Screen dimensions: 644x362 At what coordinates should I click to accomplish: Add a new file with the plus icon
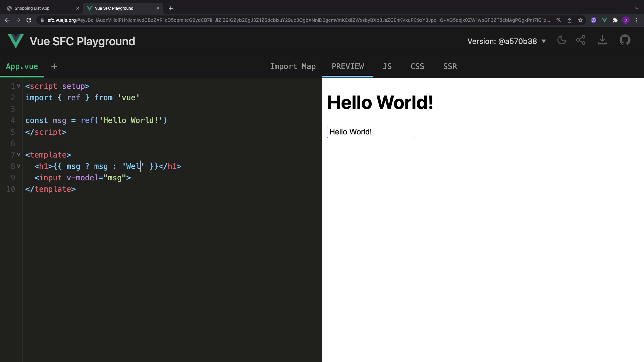[x=54, y=66]
